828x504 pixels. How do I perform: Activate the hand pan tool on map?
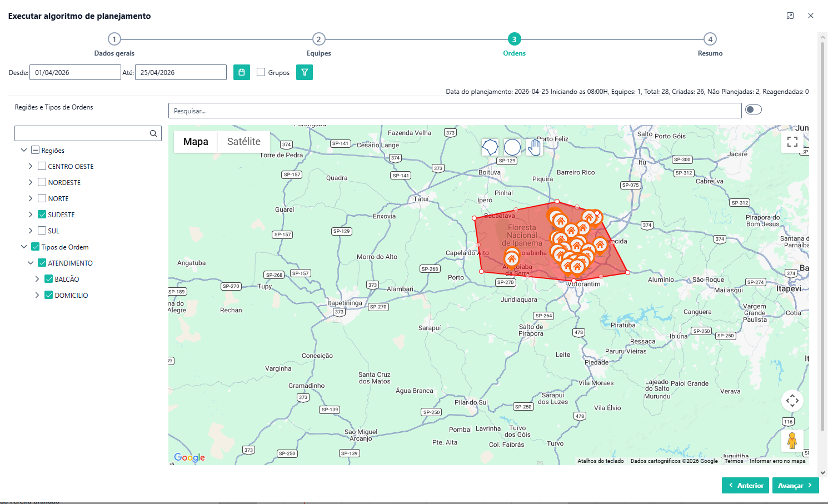coord(534,147)
